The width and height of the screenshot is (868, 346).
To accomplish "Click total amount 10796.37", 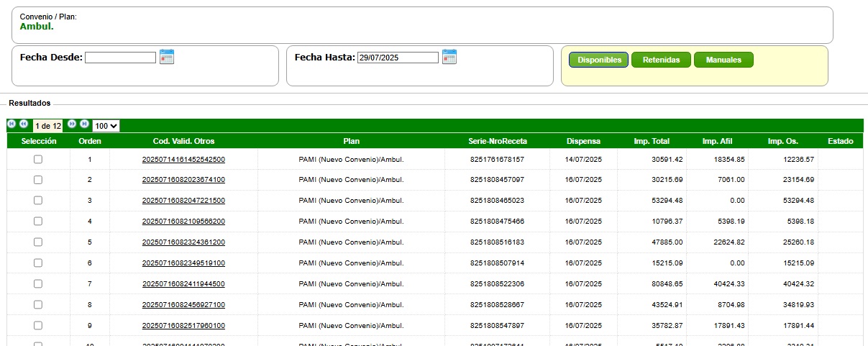I will pyautogui.click(x=667, y=222).
